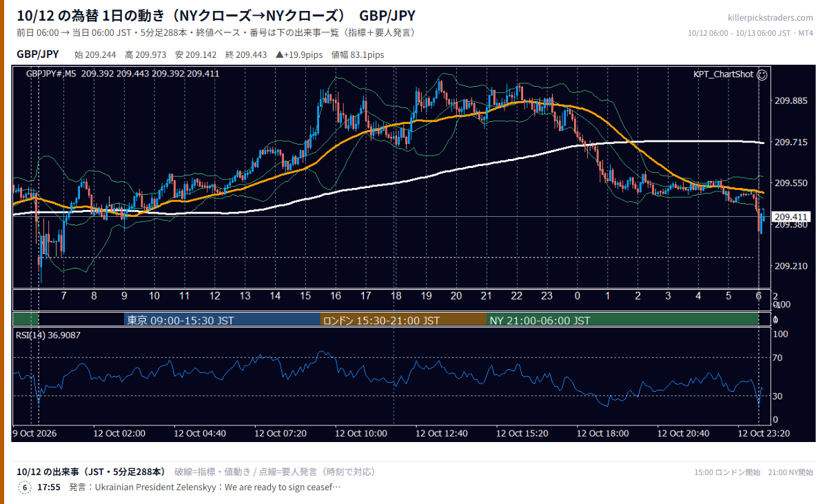Click the timestamp 12 Oct 10:00
The height and width of the screenshot is (504, 827).
pos(361,433)
